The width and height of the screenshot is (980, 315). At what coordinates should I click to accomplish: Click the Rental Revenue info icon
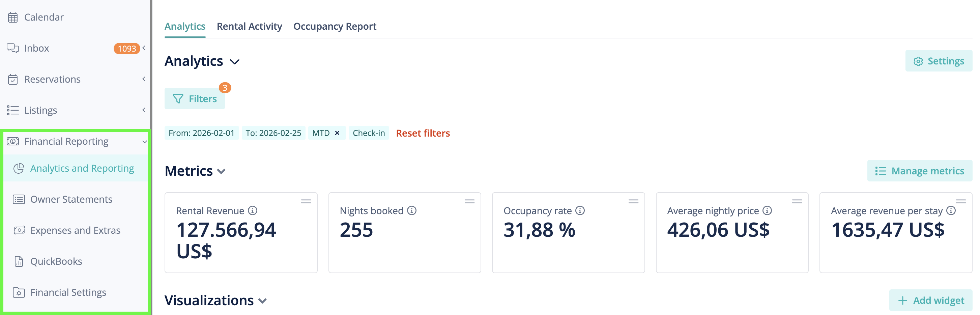253,210
